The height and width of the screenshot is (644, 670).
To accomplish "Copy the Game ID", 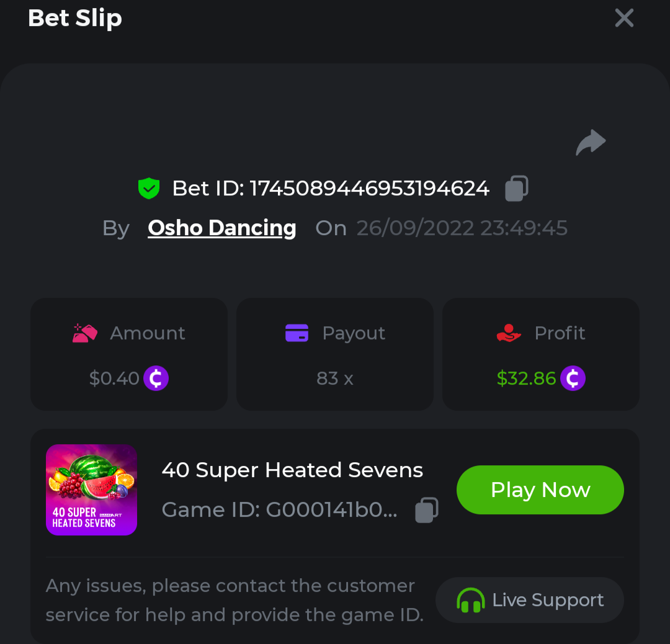I will pyautogui.click(x=427, y=510).
